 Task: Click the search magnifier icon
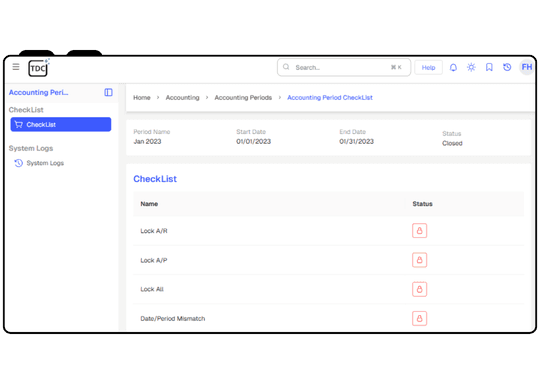pos(286,67)
